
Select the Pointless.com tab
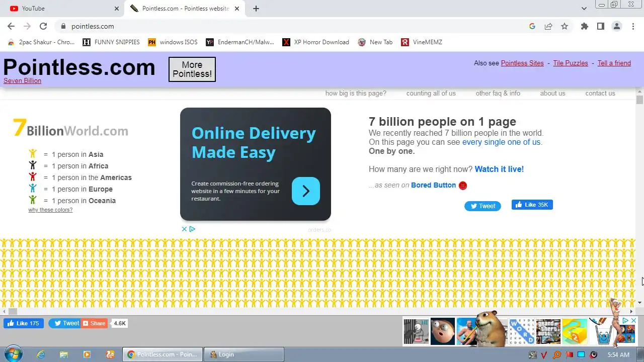click(184, 9)
